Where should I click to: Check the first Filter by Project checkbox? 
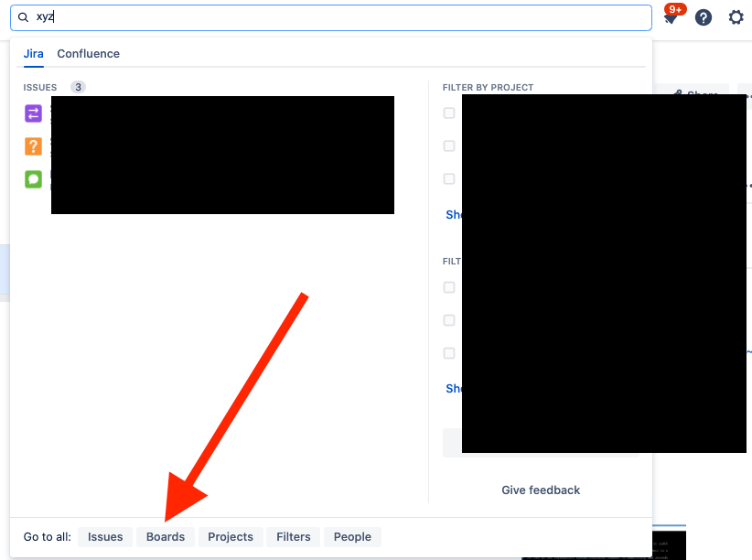[449, 113]
